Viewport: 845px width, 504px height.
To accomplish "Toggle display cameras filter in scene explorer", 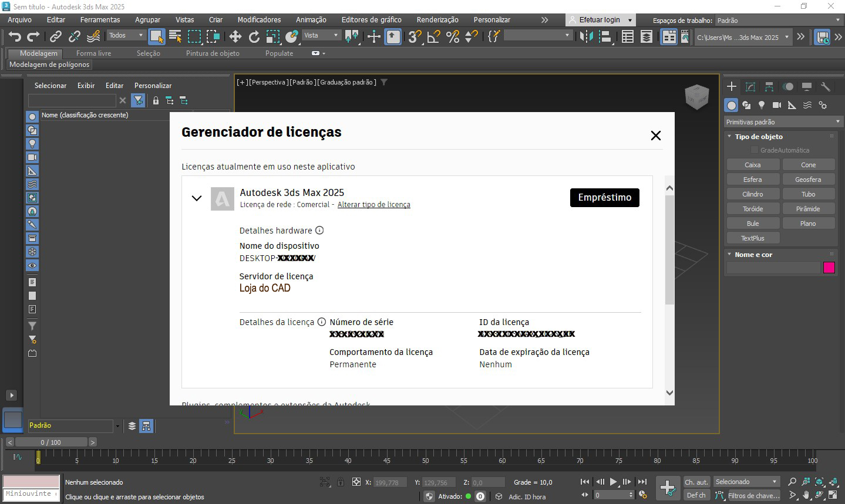I will pos(32,157).
